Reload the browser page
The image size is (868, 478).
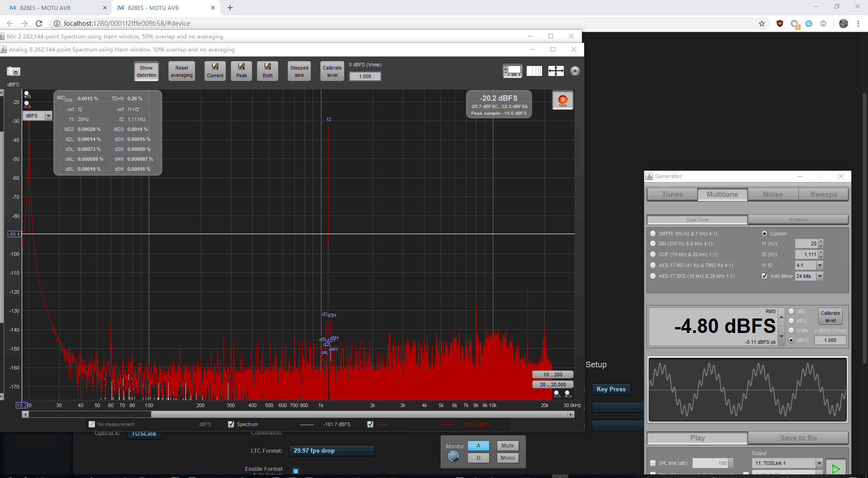39,23
